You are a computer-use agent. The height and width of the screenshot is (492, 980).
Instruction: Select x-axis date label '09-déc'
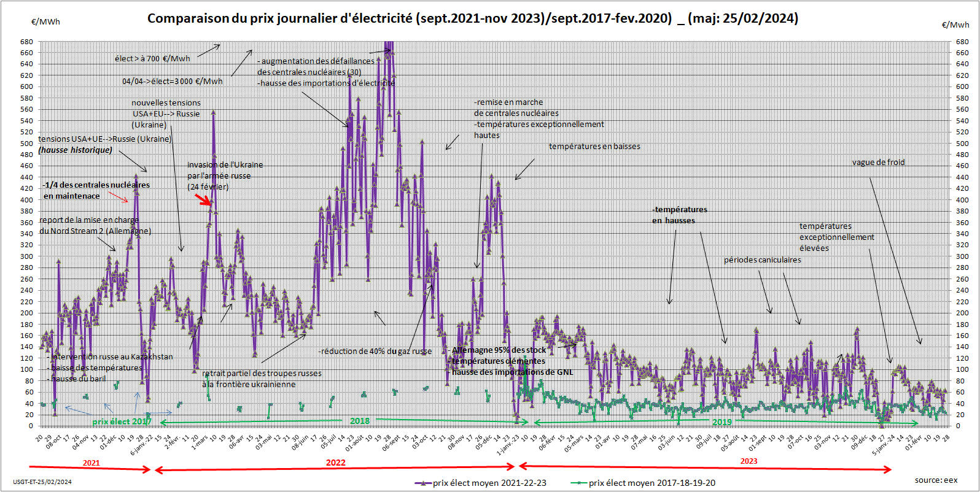pos(858,442)
